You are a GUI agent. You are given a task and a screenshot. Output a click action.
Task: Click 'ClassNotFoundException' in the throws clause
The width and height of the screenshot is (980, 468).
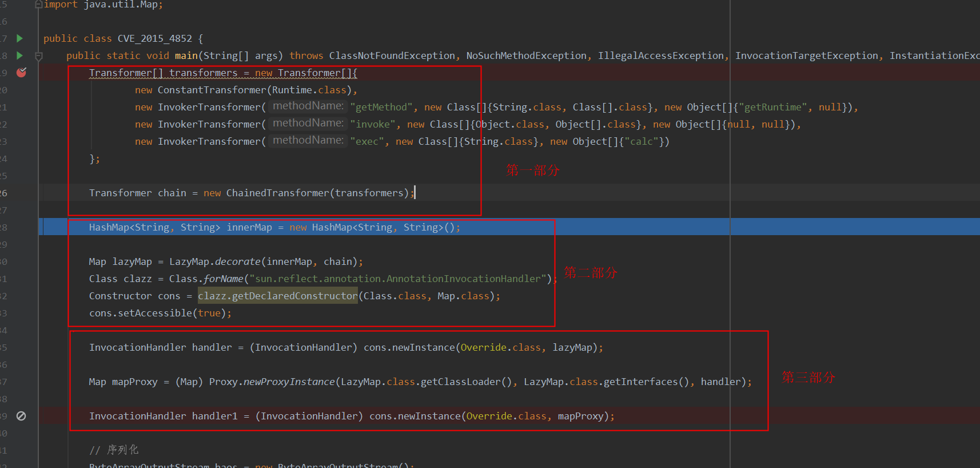coord(392,55)
